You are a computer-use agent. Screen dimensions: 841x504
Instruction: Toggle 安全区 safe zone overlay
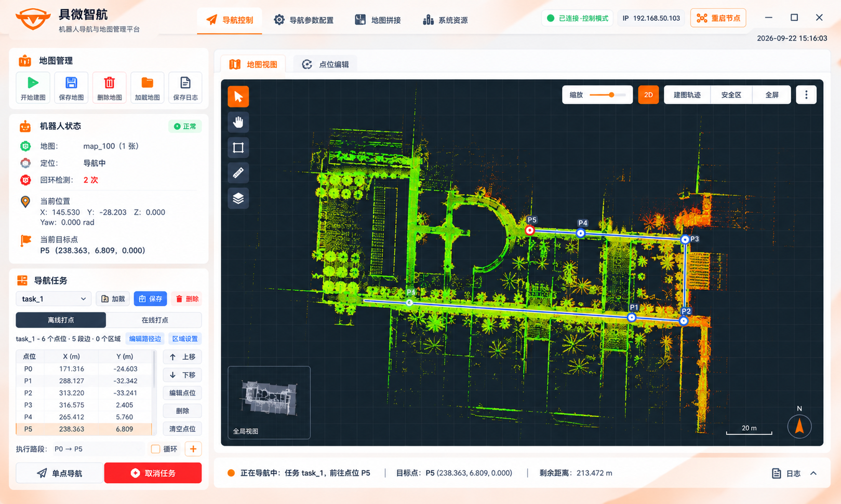[x=731, y=94]
